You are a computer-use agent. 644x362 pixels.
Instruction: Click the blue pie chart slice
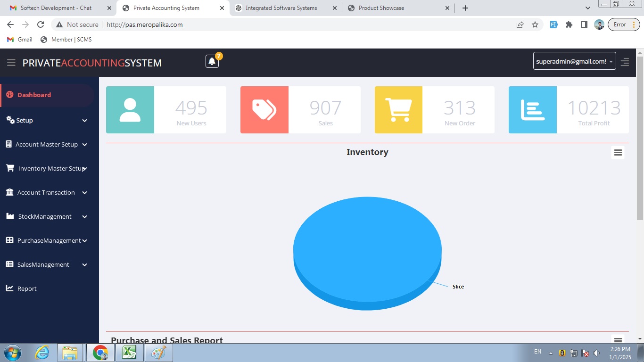click(x=367, y=247)
